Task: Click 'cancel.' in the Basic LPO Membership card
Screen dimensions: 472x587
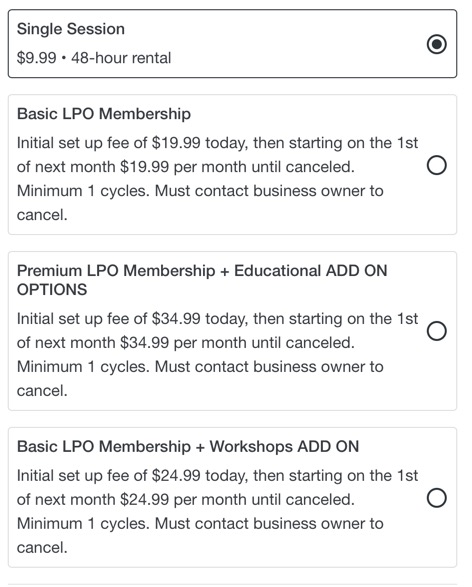Action: point(42,215)
